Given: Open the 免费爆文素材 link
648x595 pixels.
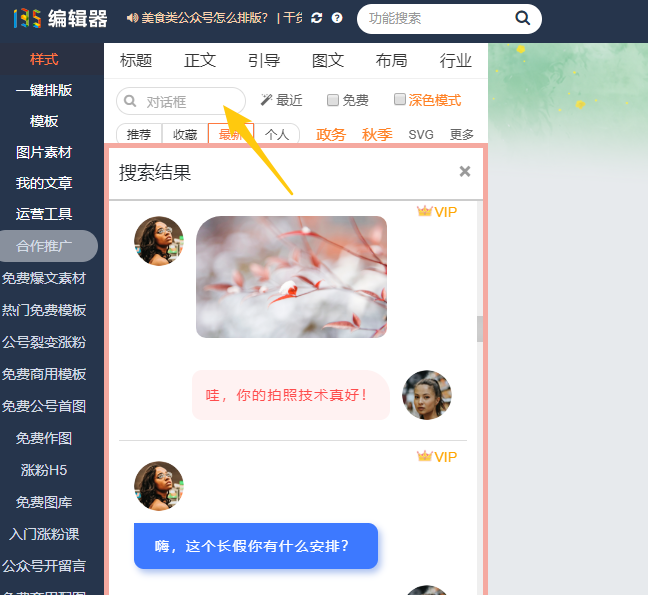Looking at the screenshot, I should click(44, 278).
